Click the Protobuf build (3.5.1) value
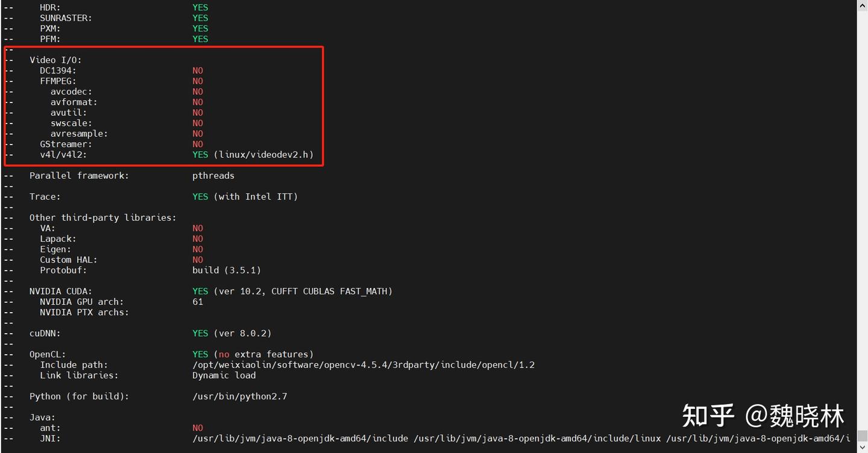This screenshot has width=868, height=453. (227, 270)
